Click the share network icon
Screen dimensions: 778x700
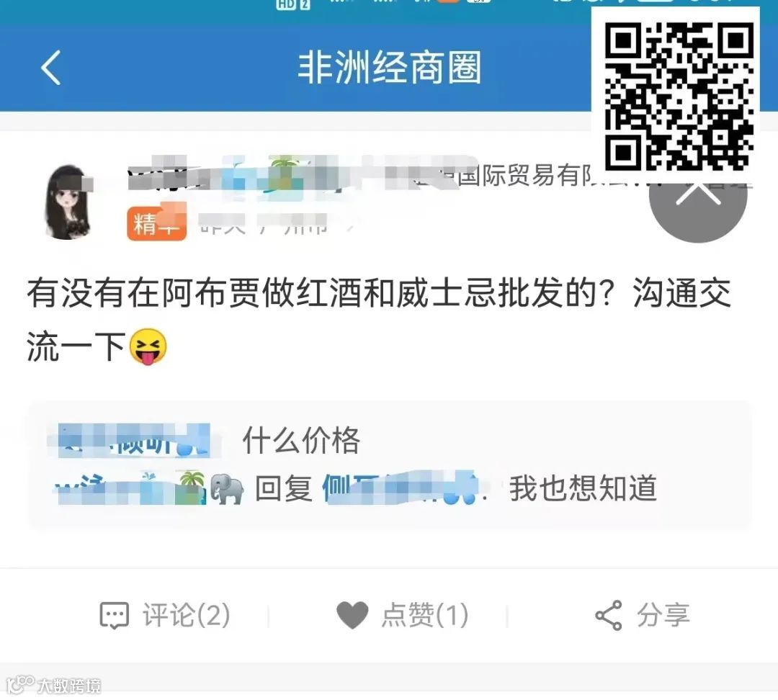pyautogui.click(x=608, y=615)
